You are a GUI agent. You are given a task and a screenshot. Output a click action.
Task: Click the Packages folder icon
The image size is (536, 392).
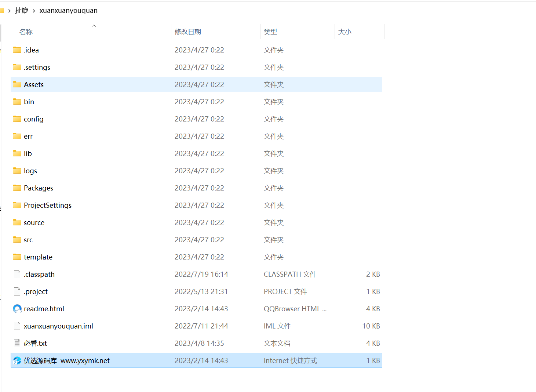pyautogui.click(x=17, y=188)
